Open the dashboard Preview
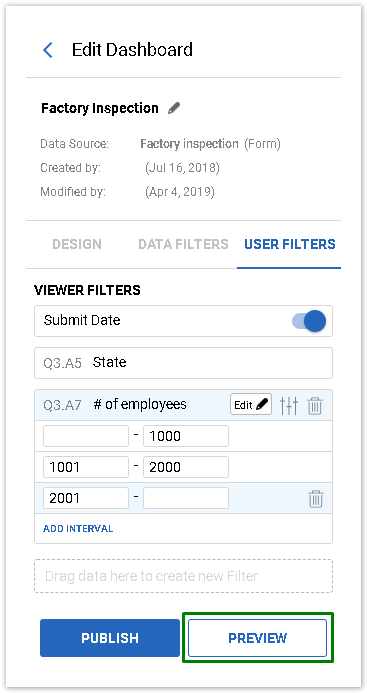Screen dimensions: 367x693 pos(257,638)
